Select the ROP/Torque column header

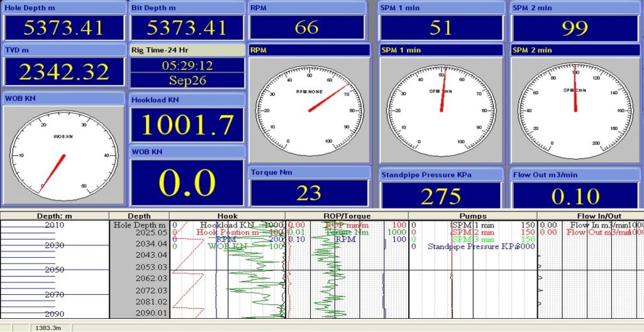(347, 216)
